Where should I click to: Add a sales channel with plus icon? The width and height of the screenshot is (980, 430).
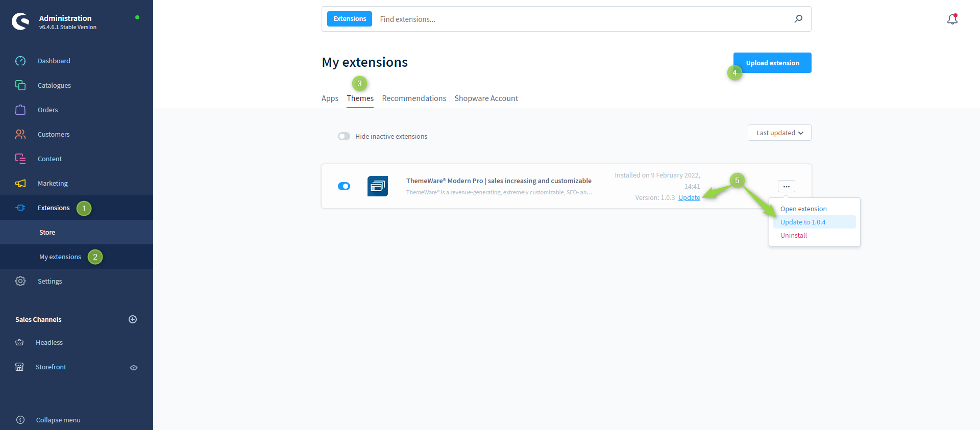click(x=133, y=319)
